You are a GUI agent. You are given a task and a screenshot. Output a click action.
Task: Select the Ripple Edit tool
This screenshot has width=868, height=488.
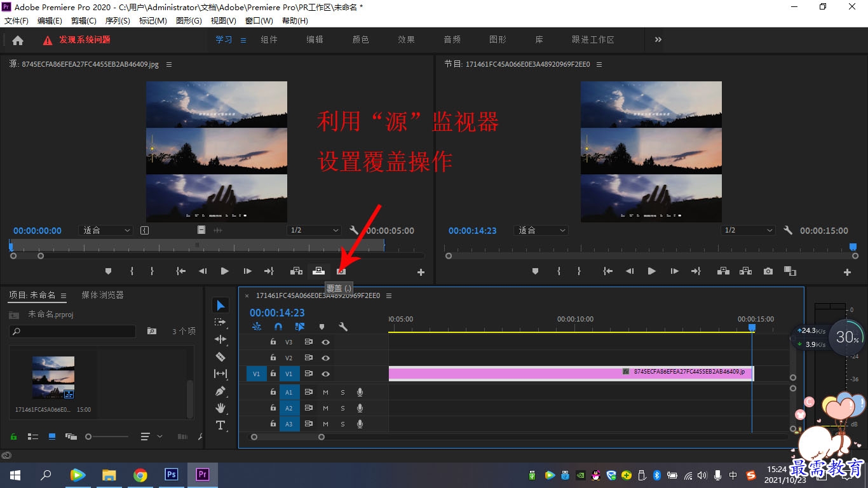tap(220, 339)
